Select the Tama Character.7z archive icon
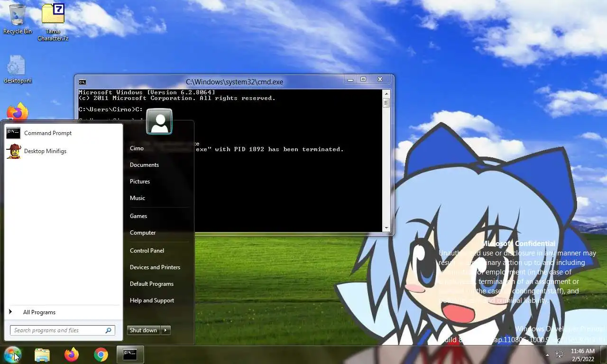Image resolution: width=607 pixels, height=364 pixels. tap(53, 22)
